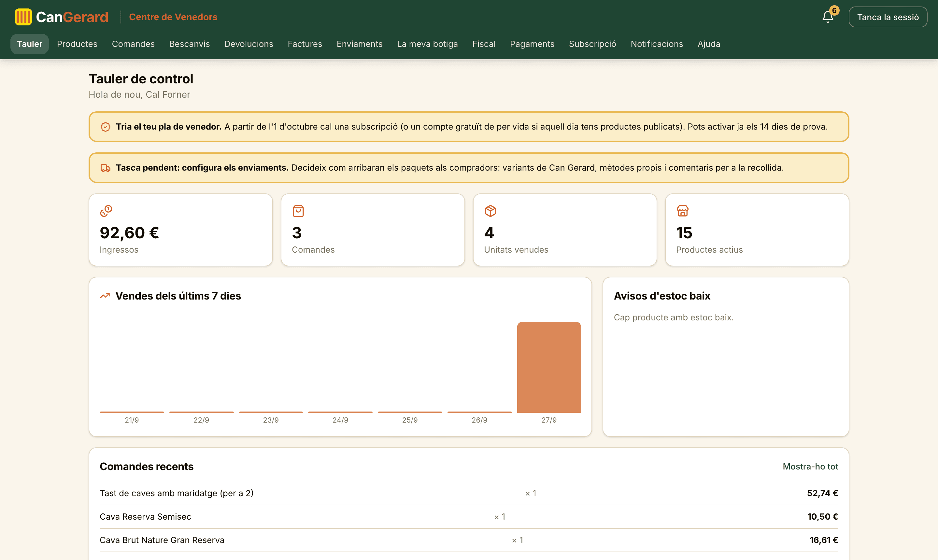The height and width of the screenshot is (560, 938).
Task: Click the 24/9 date label in chart
Action: (x=340, y=420)
